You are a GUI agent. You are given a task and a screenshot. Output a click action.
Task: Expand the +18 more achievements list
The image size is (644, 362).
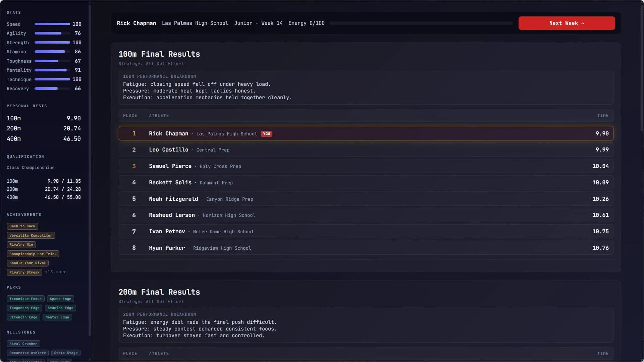point(56,272)
